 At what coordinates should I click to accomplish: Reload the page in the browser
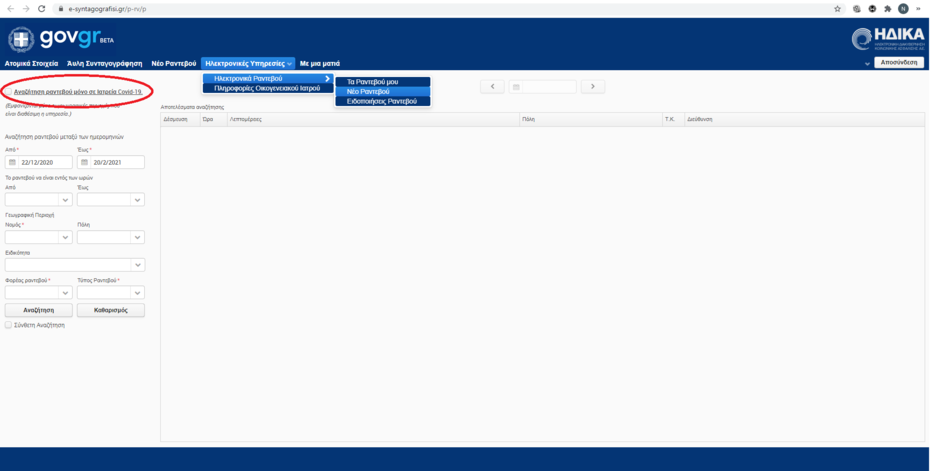click(x=42, y=9)
